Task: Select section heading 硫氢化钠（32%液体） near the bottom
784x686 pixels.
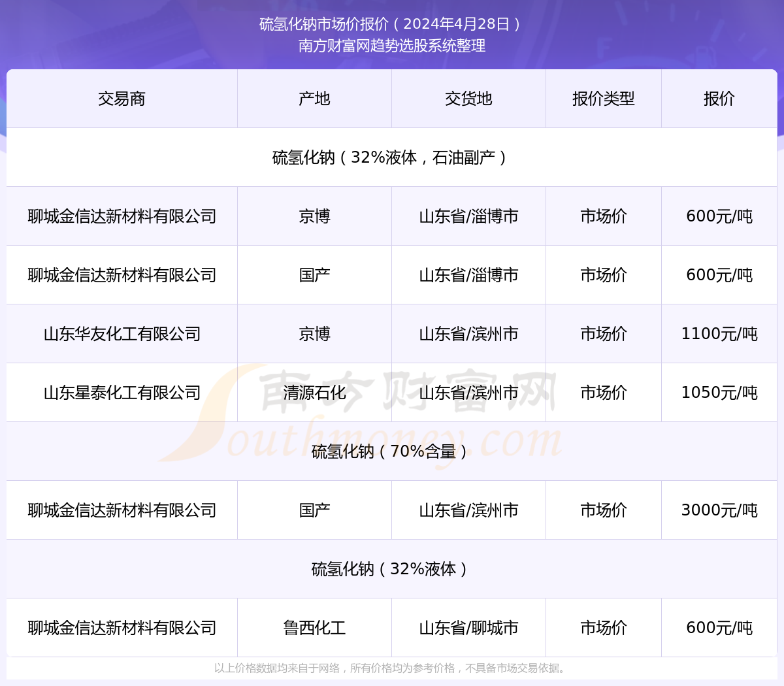Action: pyautogui.click(x=391, y=569)
